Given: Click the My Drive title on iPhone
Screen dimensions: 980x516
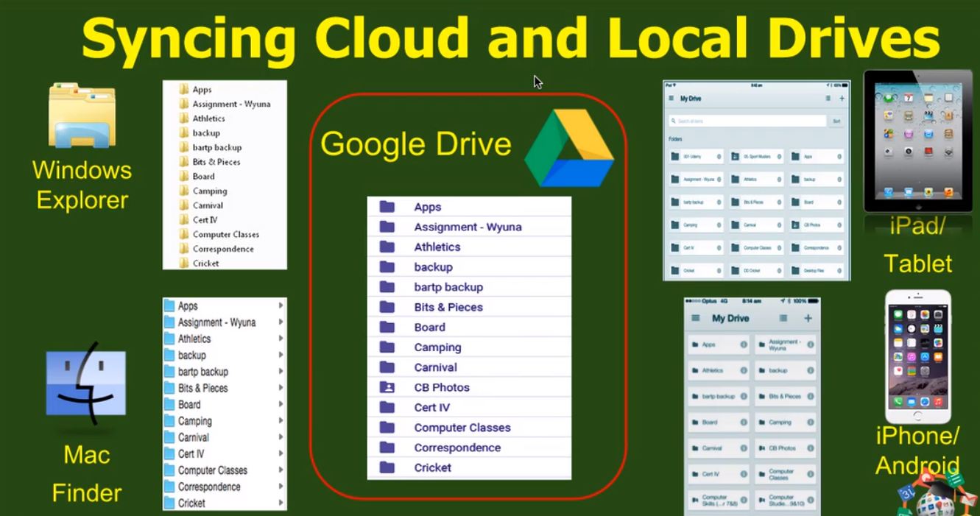Looking at the screenshot, I should pos(730,318).
